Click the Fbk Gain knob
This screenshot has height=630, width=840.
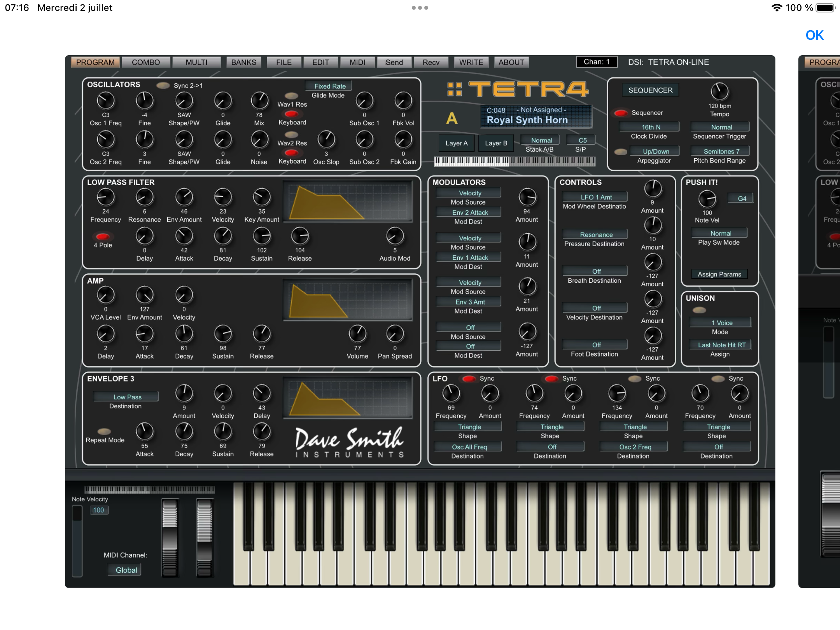pyautogui.click(x=403, y=140)
